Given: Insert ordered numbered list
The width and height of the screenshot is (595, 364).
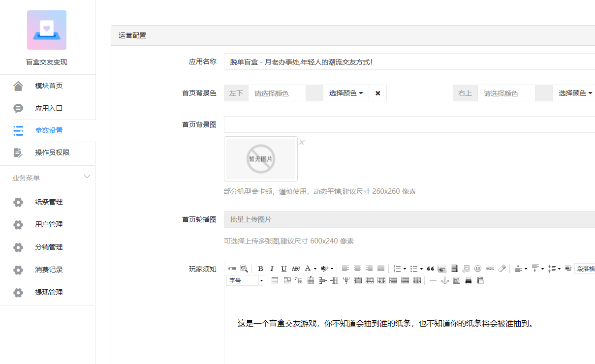Looking at the screenshot, I should (x=398, y=269).
